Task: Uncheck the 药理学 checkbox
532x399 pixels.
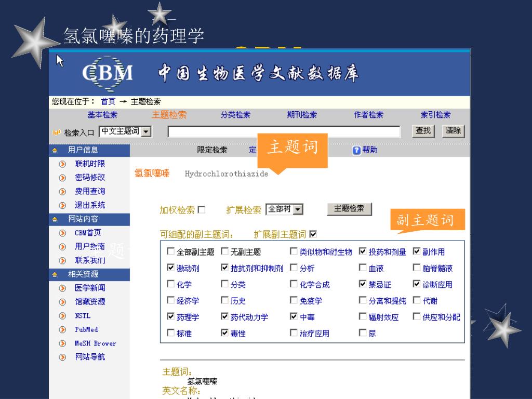Action: click(x=170, y=316)
